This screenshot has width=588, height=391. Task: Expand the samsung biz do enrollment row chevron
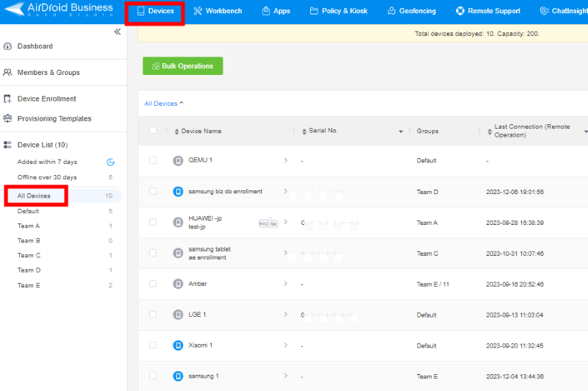pyautogui.click(x=285, y=191)
